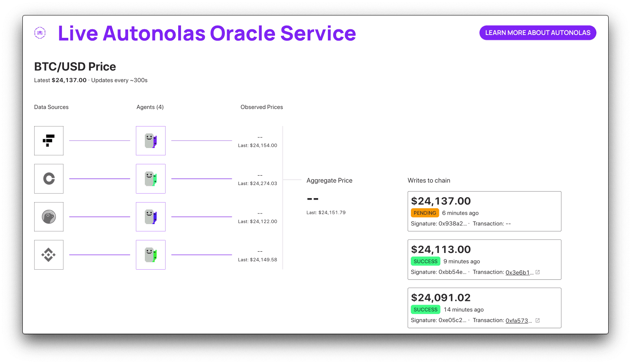The width and height of the screenshot is (631, 364).
Task: Select the $24,091.02 write card price
Action: point(441,298)
